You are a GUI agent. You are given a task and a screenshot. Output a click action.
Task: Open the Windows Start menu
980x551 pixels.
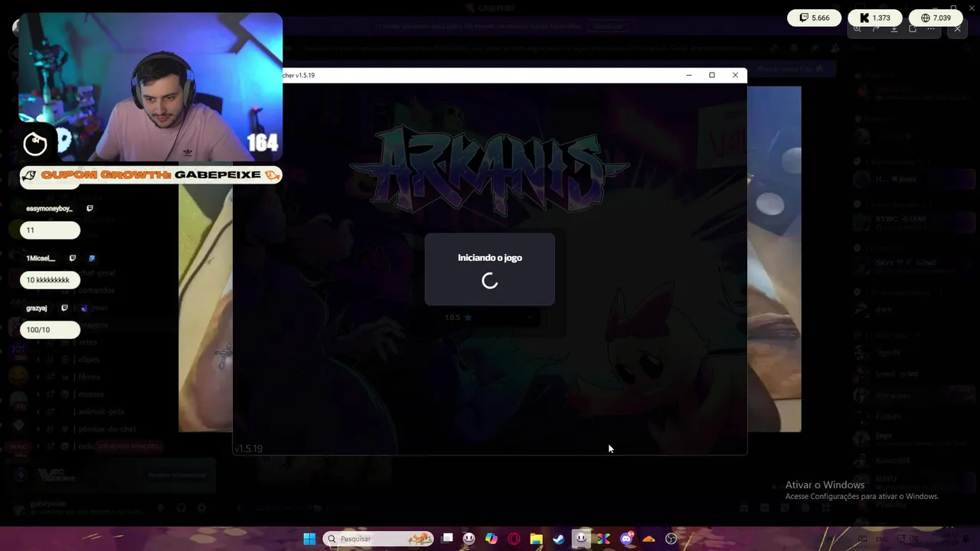click(x=309, y=539)
